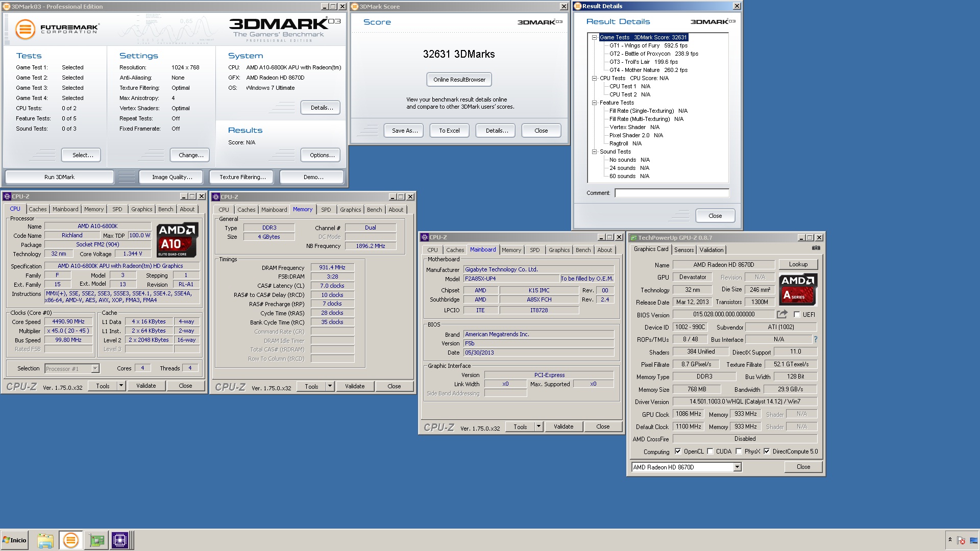Switch to the Sensors tab in GPU-Z
Image resolution: width=980 pixels, height=551 pixels.
[x=684, y=249]
